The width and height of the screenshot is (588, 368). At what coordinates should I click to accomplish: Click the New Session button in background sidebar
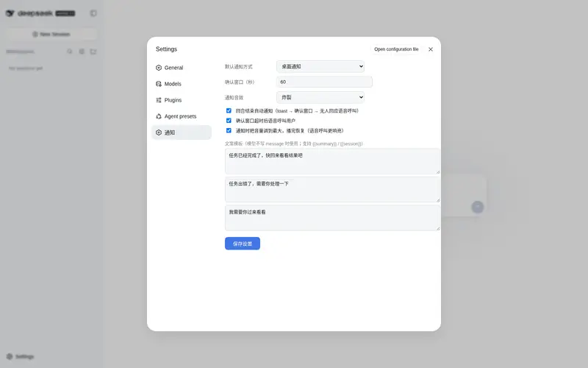pyautogui.click(x=51, y=34)
